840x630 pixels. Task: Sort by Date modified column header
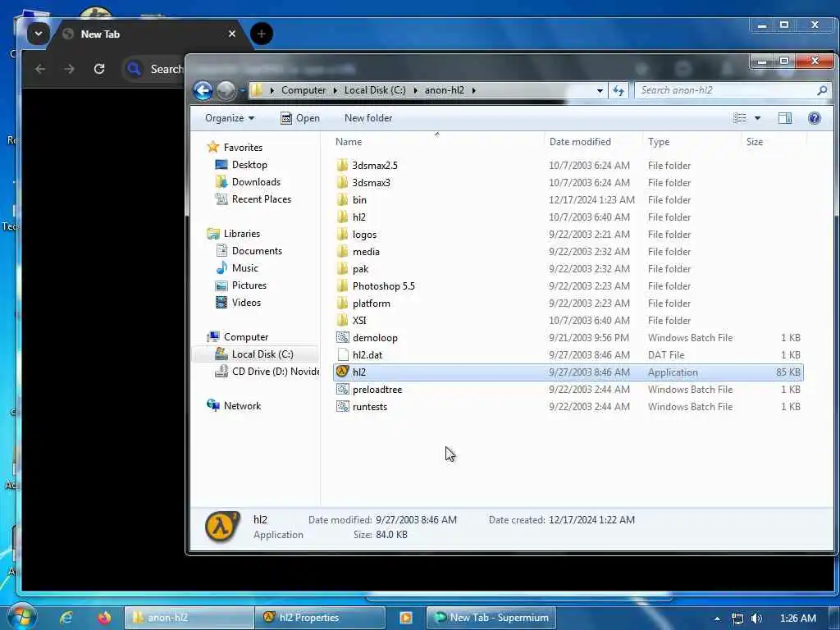coord(580,142)
